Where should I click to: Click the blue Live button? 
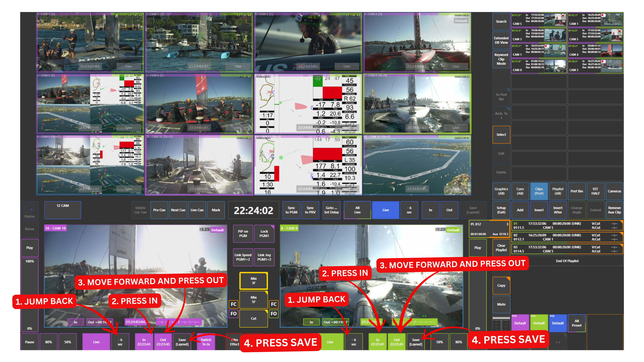(386, 210)
